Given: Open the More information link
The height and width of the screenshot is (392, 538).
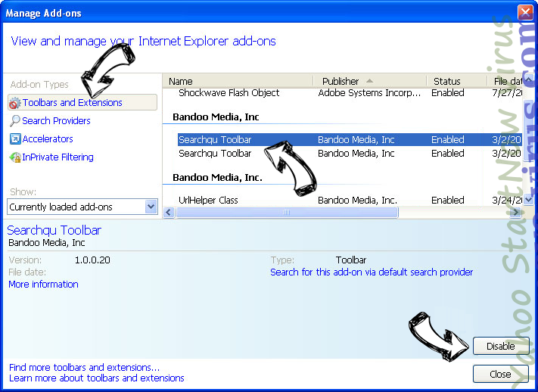Looking at the screenshot, I should tap(43, 285).
